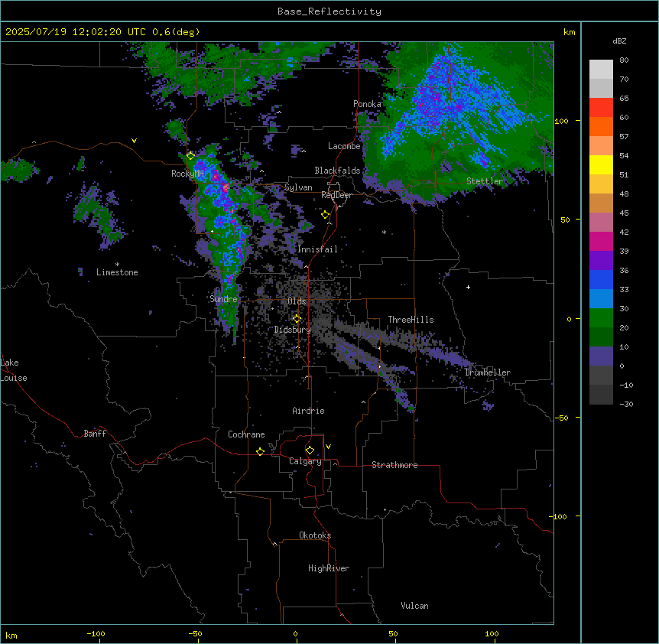Viewport: 659px width, 644px height.
Task: Select the green legend swatch at 30 dBZ
Action: pos(601,318)
